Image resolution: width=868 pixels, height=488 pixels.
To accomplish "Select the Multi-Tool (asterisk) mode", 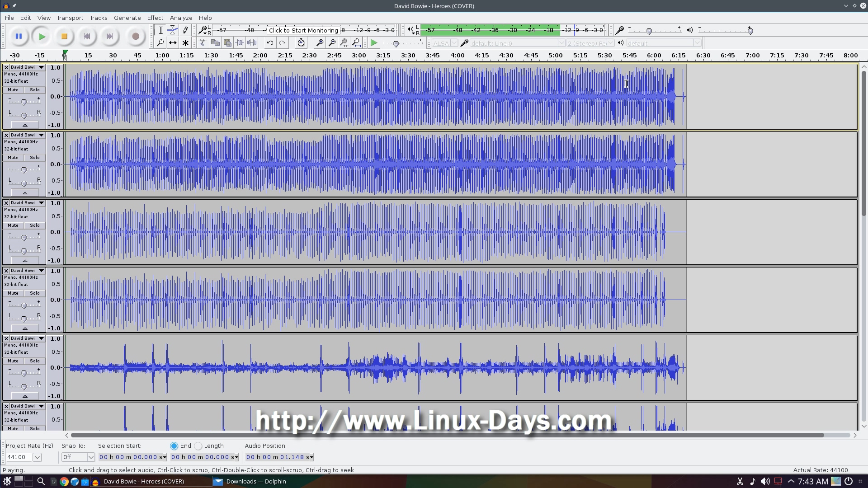I will tap(185, 43).
